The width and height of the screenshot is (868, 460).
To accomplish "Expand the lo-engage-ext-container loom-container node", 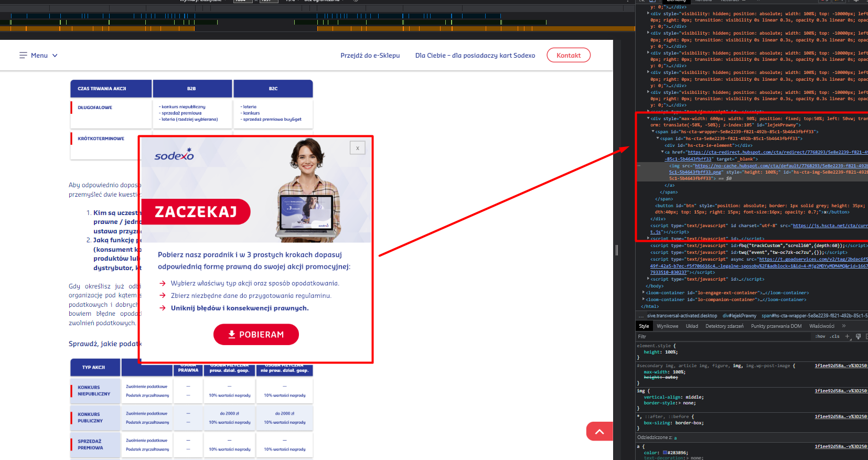I will (x=644, y=293).
